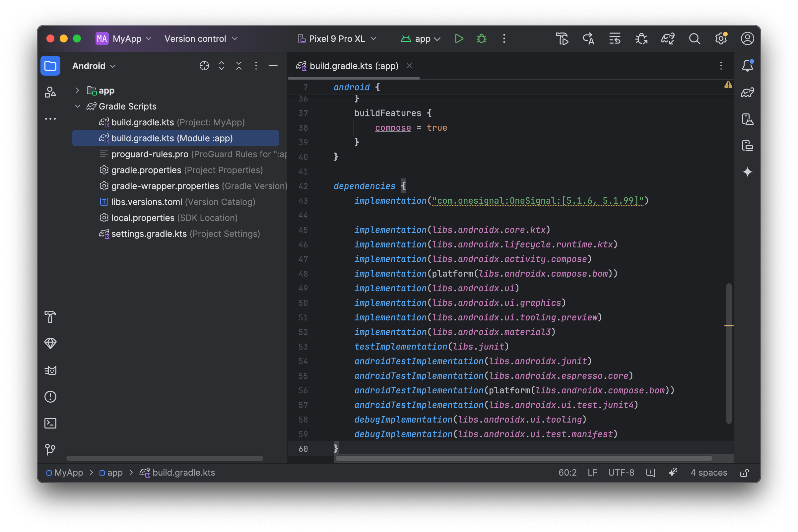Collapse the Gradle Scripts tree node

point(77,106)
